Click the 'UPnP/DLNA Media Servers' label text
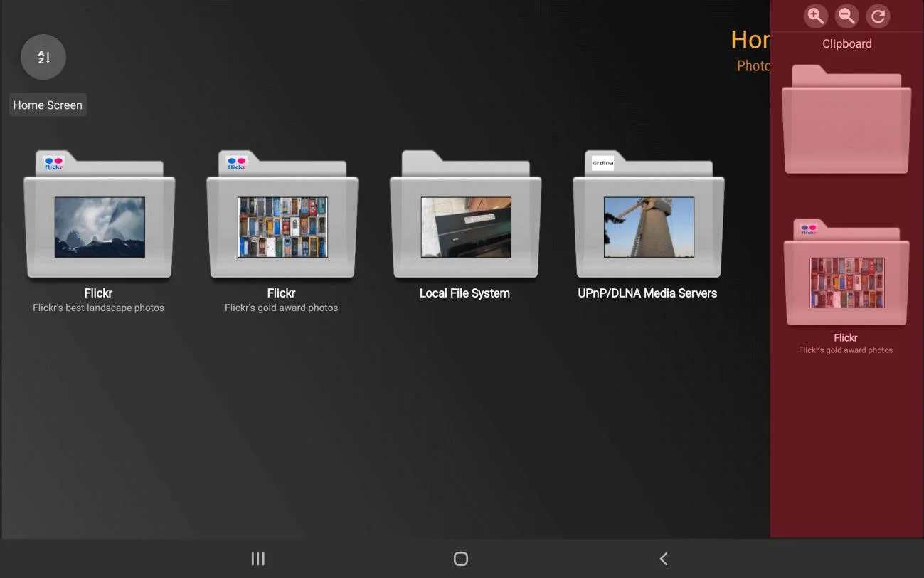The width and height of the screenshot is (924, 578). point(647,293)
